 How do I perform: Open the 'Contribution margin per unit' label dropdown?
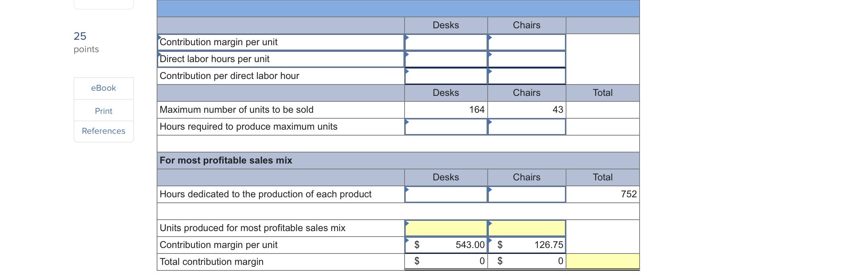pyautogui.click(x=281, y=42)
